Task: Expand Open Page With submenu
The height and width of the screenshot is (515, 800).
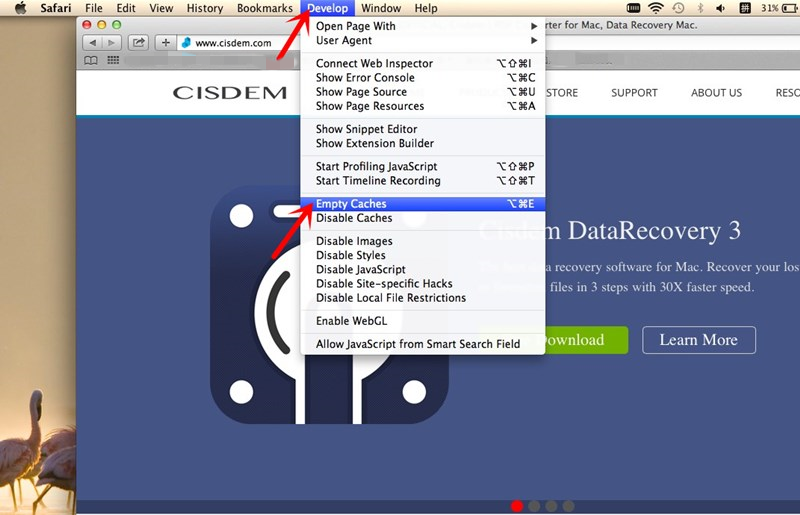Action: click(423, 26)
